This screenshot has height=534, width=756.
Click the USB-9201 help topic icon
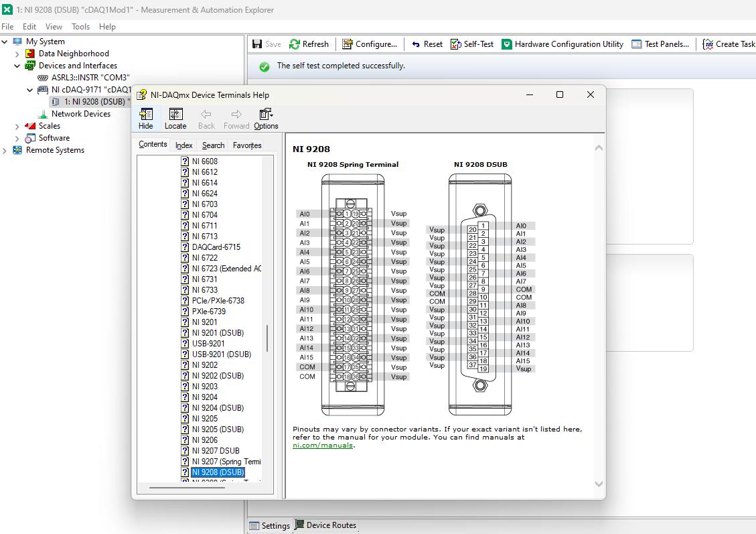[185, 344]
